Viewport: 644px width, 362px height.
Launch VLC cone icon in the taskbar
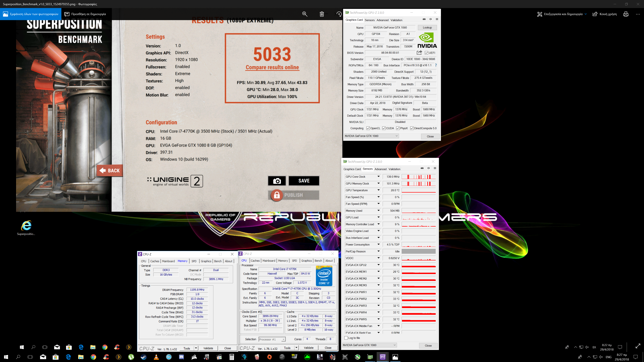[156, 357]
